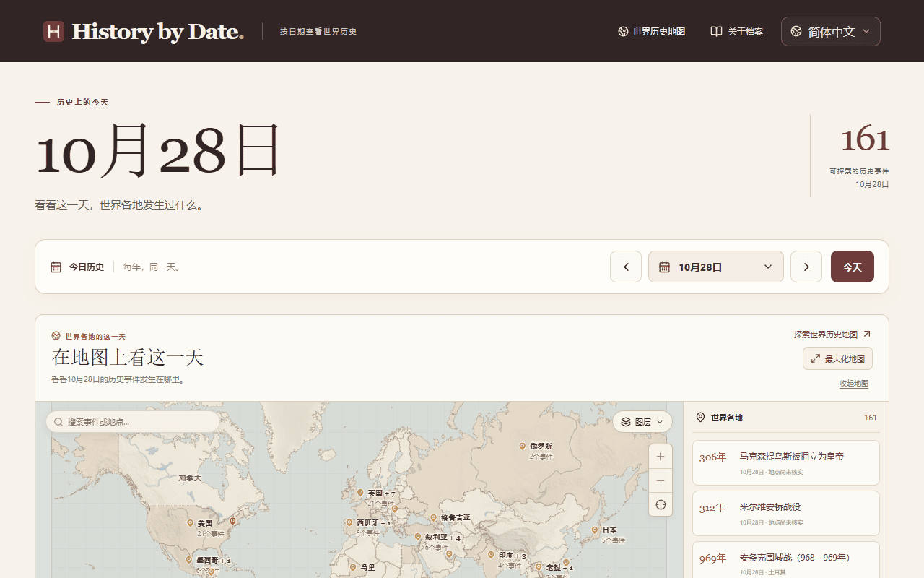Click the map search field 搜索事件或地点
Image resolution: width=924 pixels, height=578 pixels.
click(133, 422)
